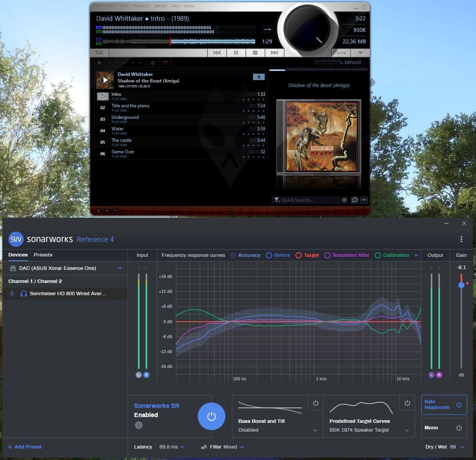Click the album play thumbnail in the playlist
The image size is (476, 460).
click(x=105, y=80)
